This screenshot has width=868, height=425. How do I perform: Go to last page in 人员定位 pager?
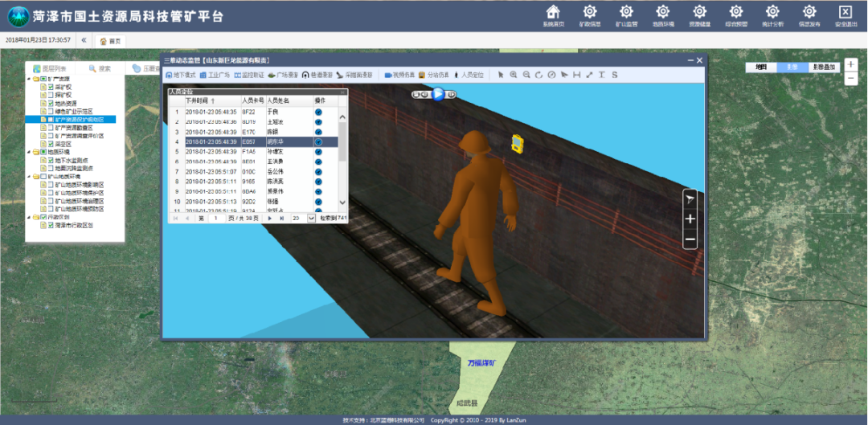point(282,218)
